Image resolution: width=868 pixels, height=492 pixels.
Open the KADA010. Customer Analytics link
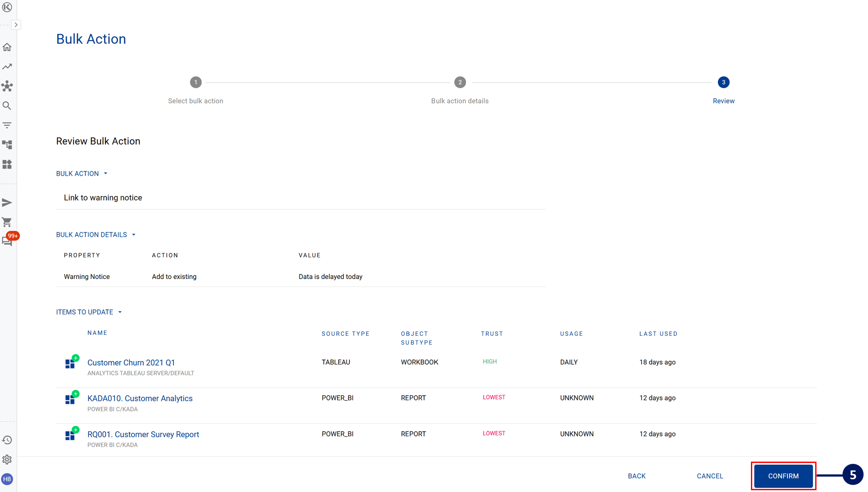coord(140,398)
